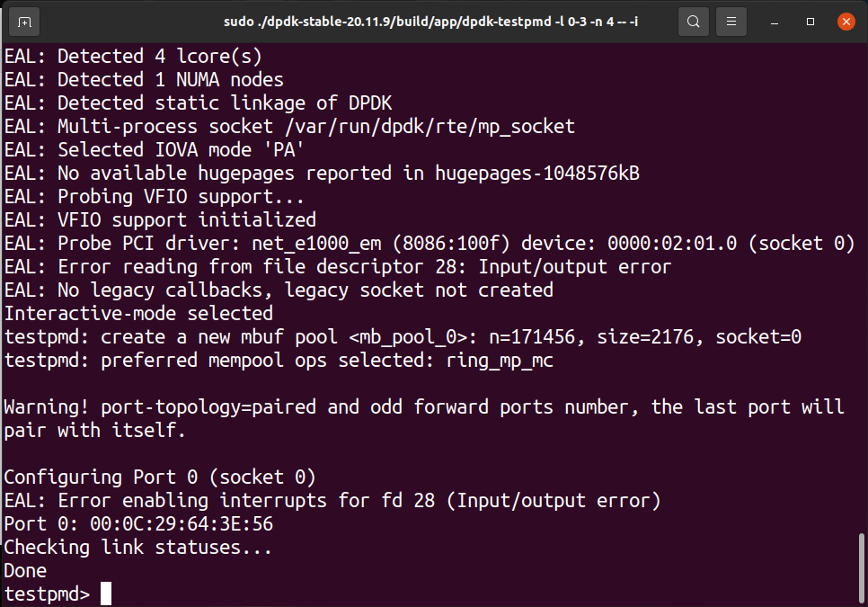Open the hamburger menu in the title bar
The height and width of the screenshot is (607, 868).
[x=732, y=22]
